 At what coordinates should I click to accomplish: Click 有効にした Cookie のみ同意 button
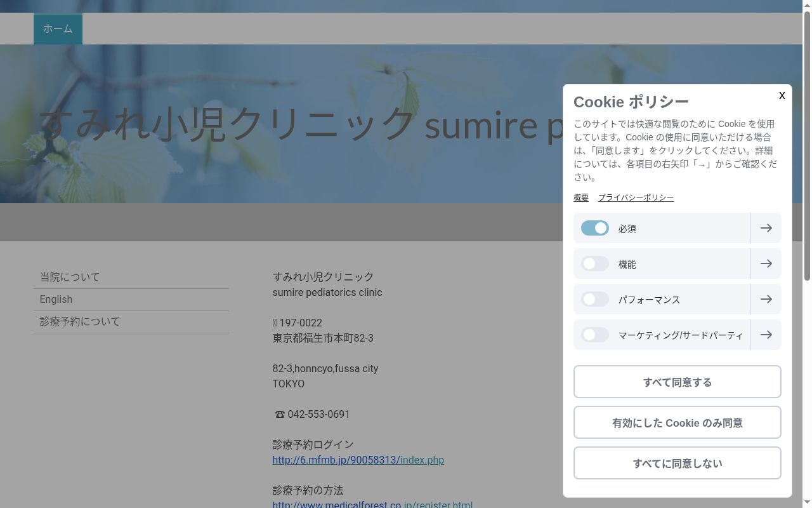tap(678, 422)
